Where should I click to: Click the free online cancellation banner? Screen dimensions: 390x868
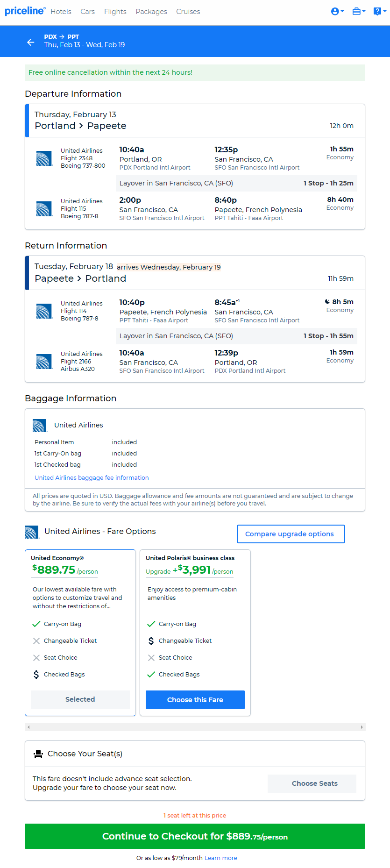pyautogui.click(x=195, y=72)
